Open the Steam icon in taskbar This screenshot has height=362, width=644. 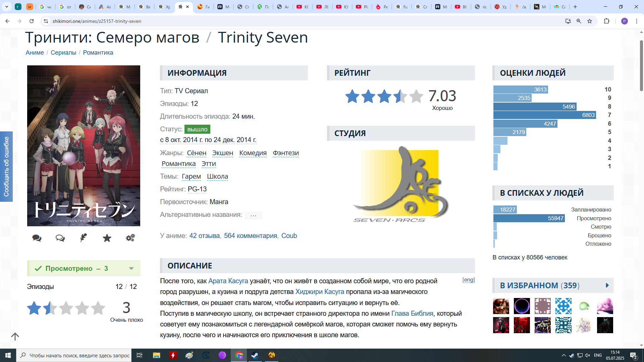[255, 355]
